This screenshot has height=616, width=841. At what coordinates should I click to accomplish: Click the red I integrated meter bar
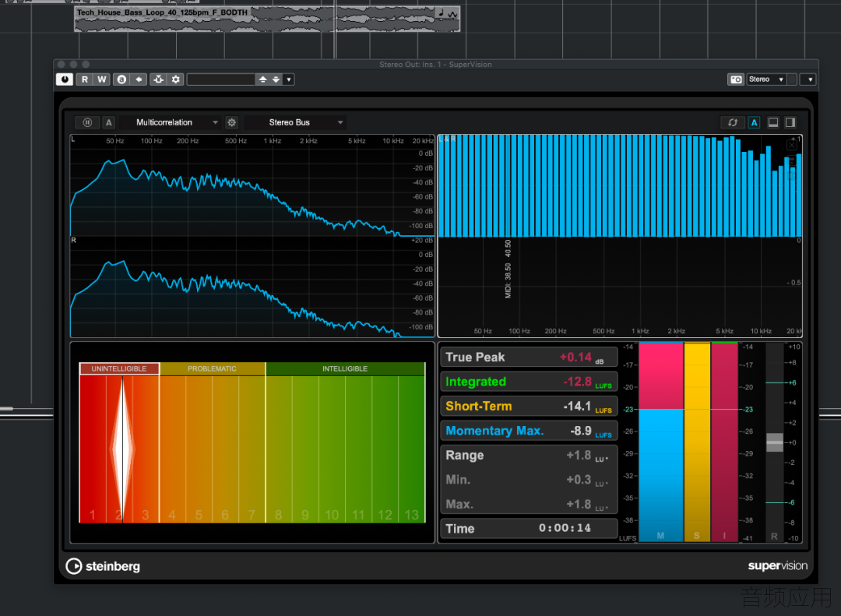(x=725, y=442)
